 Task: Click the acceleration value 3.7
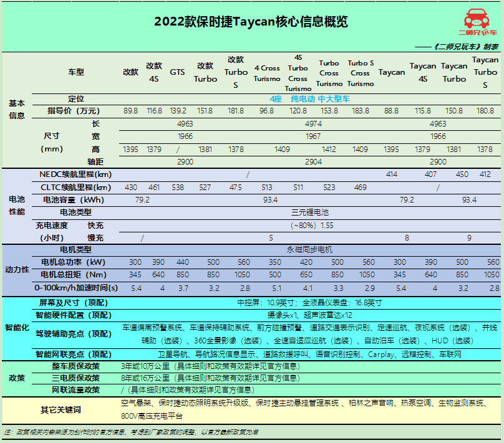click(x=183, y=288)
